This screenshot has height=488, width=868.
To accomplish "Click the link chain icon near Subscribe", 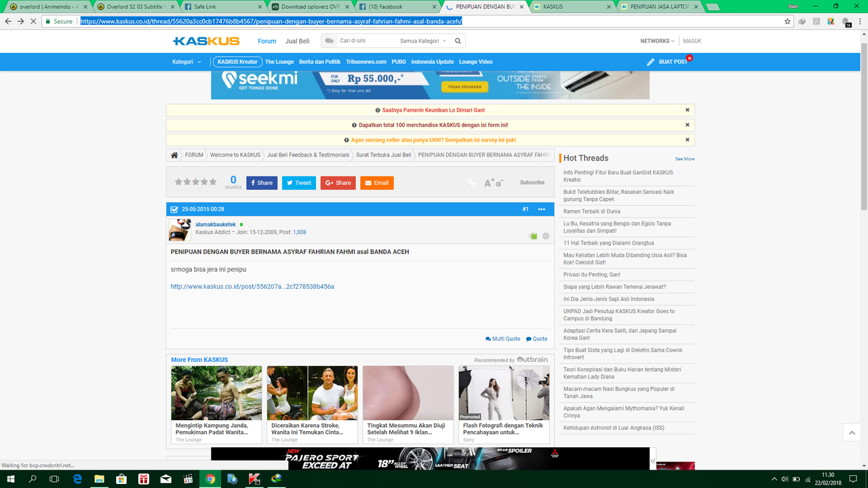I will pos(471,183).
